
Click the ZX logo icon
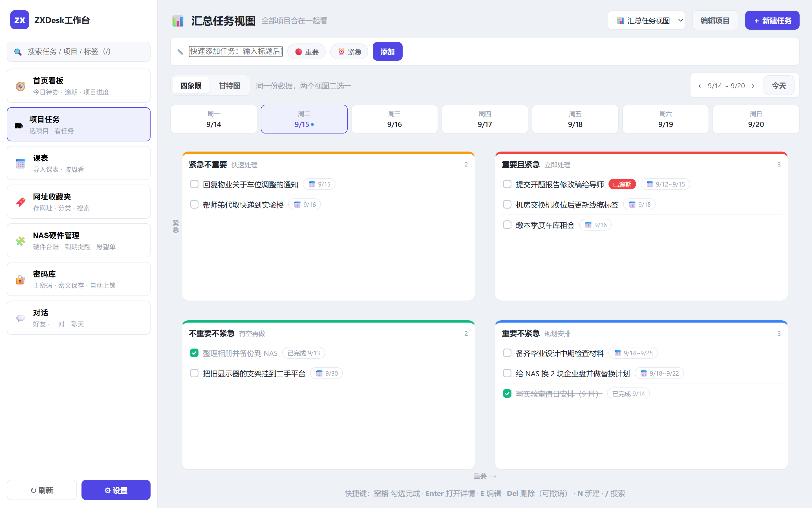[19, 20]
